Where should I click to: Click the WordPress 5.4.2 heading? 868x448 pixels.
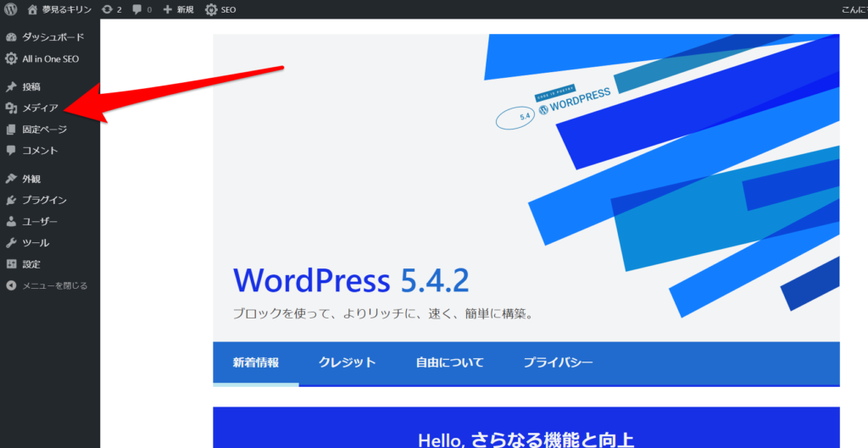351,280
